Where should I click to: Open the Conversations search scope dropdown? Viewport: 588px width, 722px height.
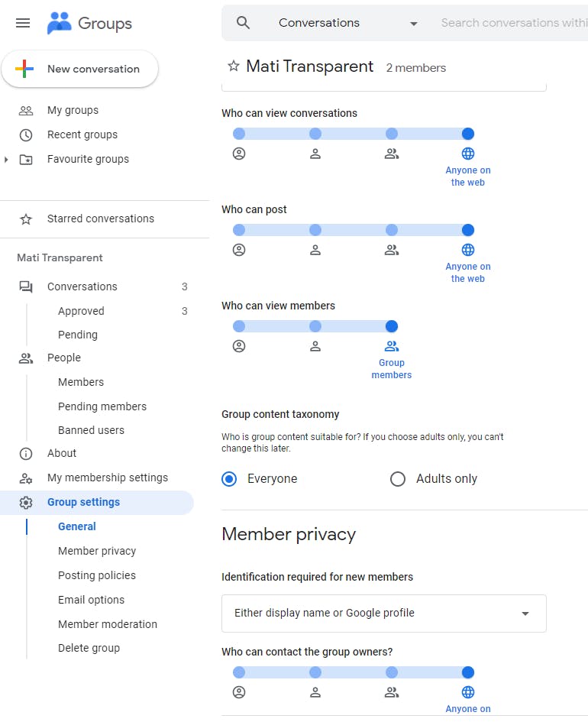[347, 23]
